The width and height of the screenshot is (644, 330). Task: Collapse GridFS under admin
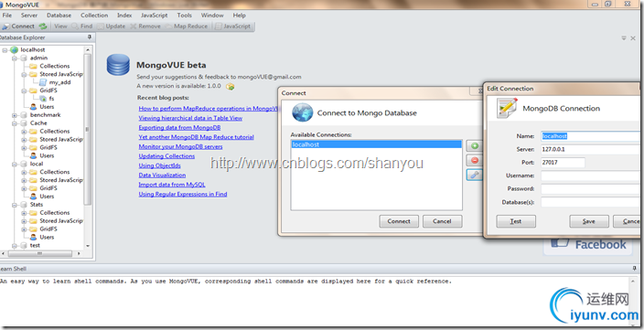(x=24, y=90)
